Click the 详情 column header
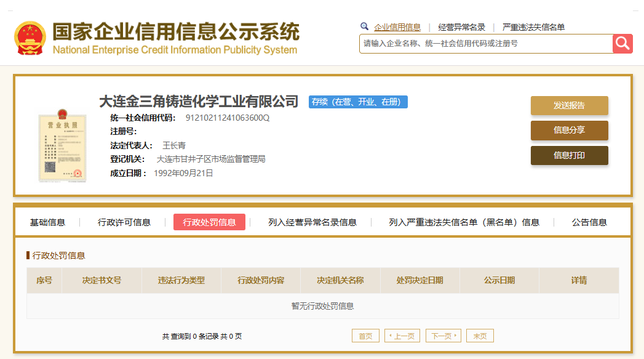Viewport: 644px width, 359px height. coord(579,280)
